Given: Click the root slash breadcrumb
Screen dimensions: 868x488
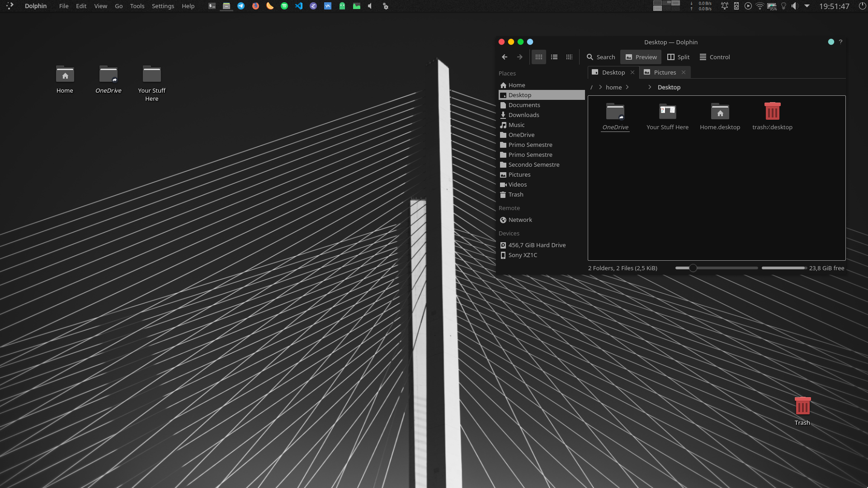Looking at the screenshot, I should 591,87.
